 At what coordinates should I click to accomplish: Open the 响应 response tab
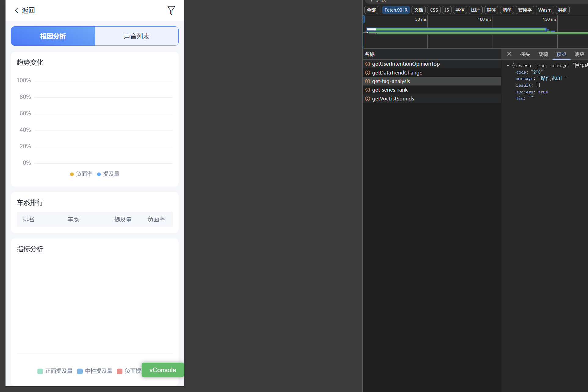tap(579, 54)
